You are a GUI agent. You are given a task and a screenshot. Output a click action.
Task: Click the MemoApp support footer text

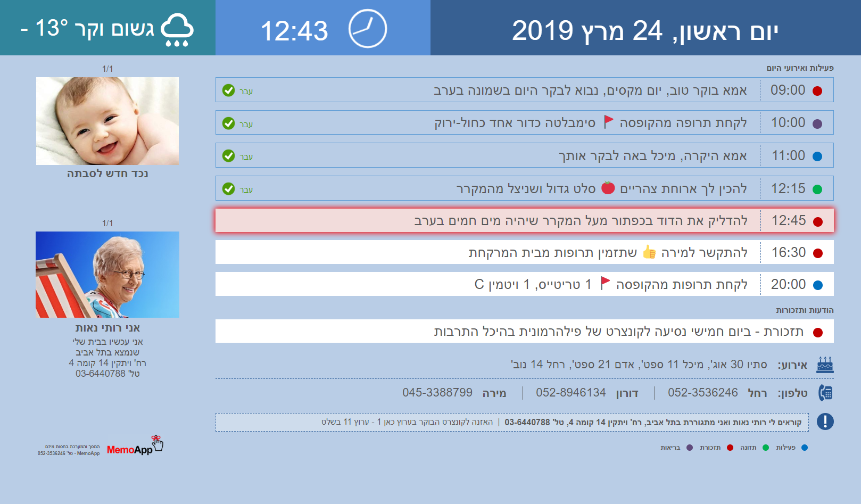pos(69,450)
